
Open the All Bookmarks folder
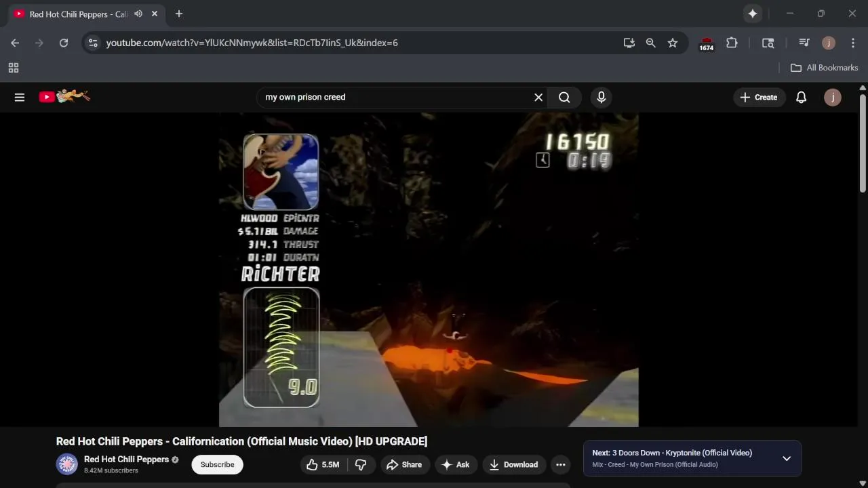coord(825,68)
